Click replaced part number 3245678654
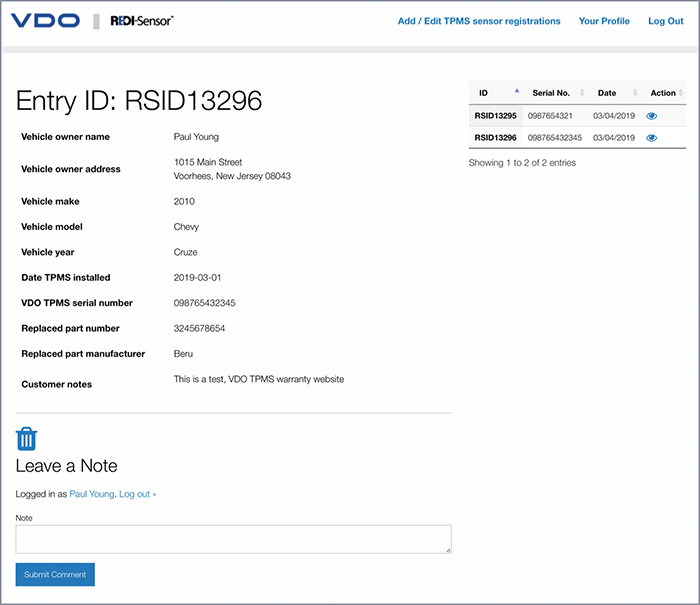 point(199,329)
